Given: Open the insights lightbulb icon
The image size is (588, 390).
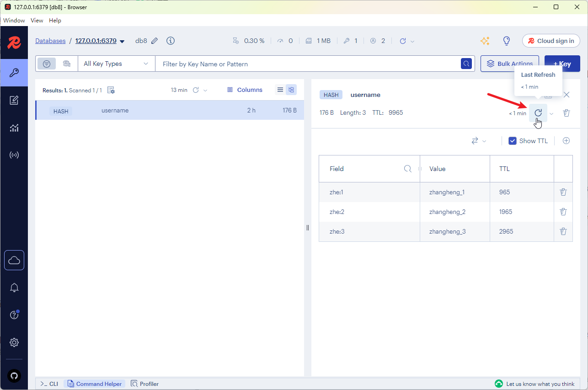Looking at the screenshot, I should pyautogui.click(x=507, y=41).
